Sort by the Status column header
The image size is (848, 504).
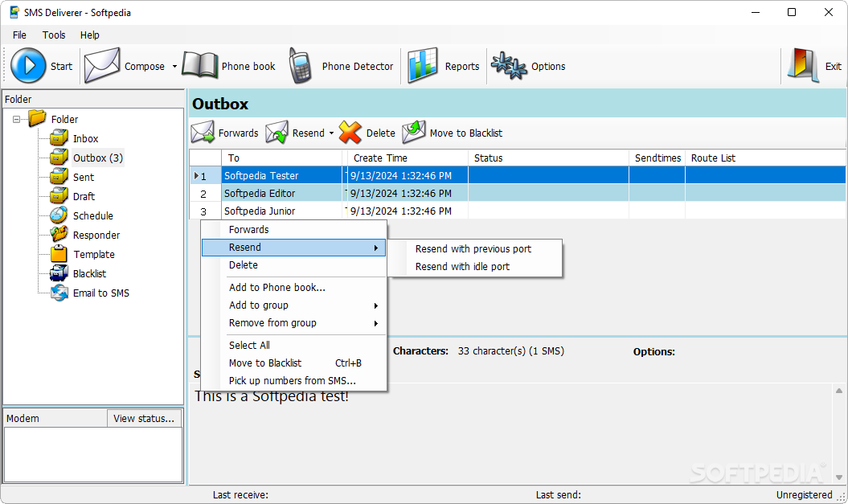click(x=548, y=158)
